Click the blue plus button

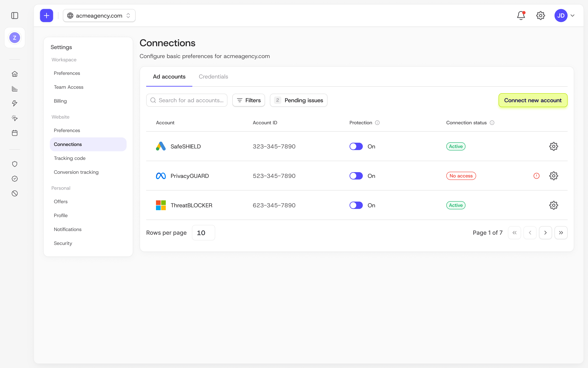pos(46,16)
